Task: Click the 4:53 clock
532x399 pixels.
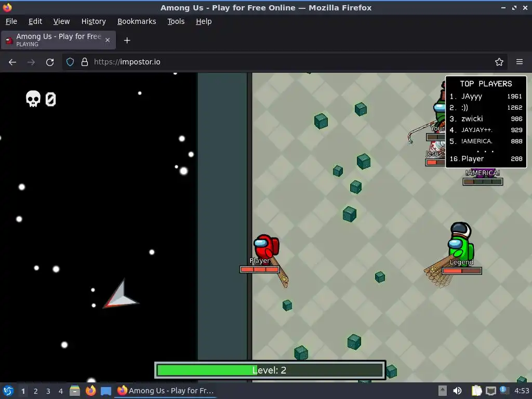Action: coord(522,391)
